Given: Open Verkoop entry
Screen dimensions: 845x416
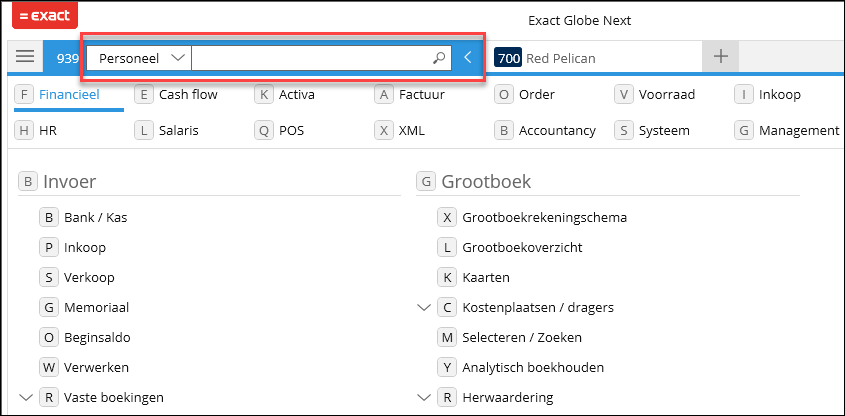Looking at the screenshot, I should pyautogui.click(x=89, y=278).
